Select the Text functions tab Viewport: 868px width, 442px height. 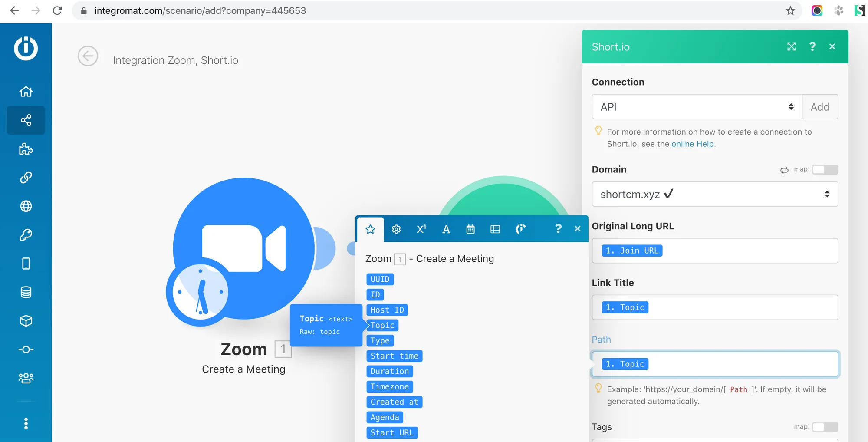click(446, 229)
